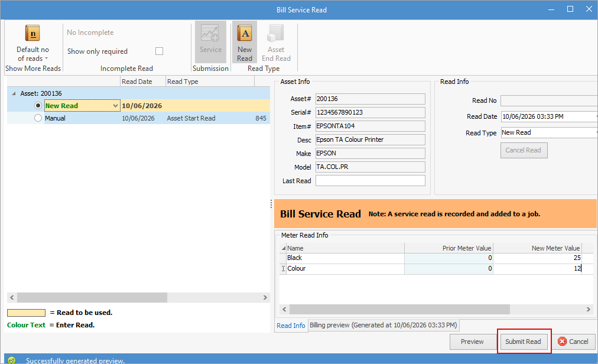
Task: Minimize the Bill Service Read window
Action: (x=551, y=9)
